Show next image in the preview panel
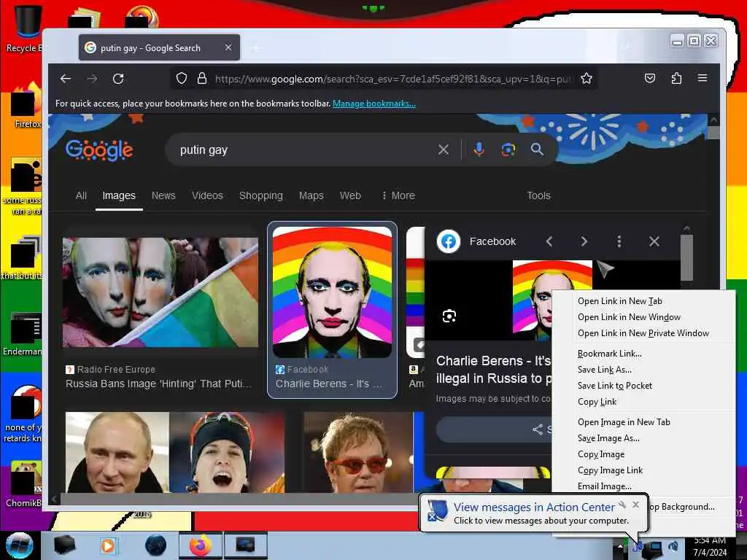 point(584,241)
